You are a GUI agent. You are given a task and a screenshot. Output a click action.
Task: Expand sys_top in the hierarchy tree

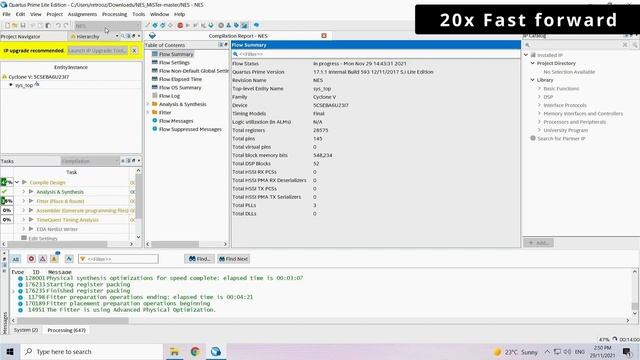click(x=11, y=85)
